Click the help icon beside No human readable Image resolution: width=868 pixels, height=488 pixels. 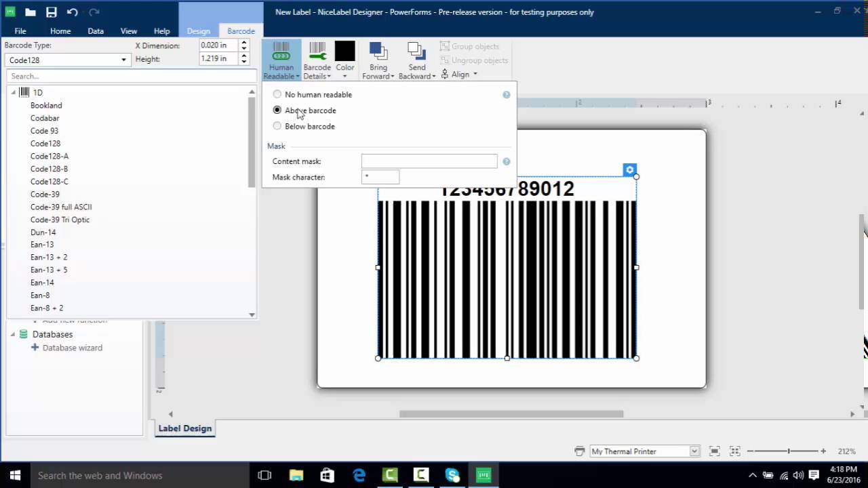[x=506, y=95]
